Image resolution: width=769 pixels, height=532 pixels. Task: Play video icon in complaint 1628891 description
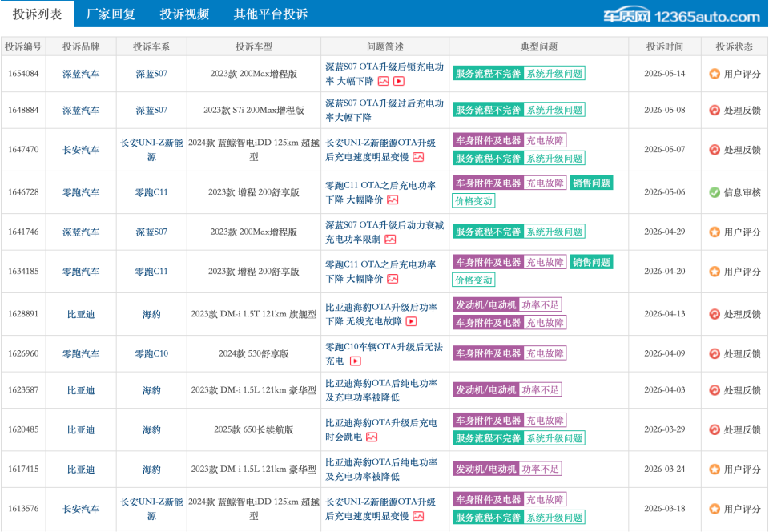coord(412,321)
